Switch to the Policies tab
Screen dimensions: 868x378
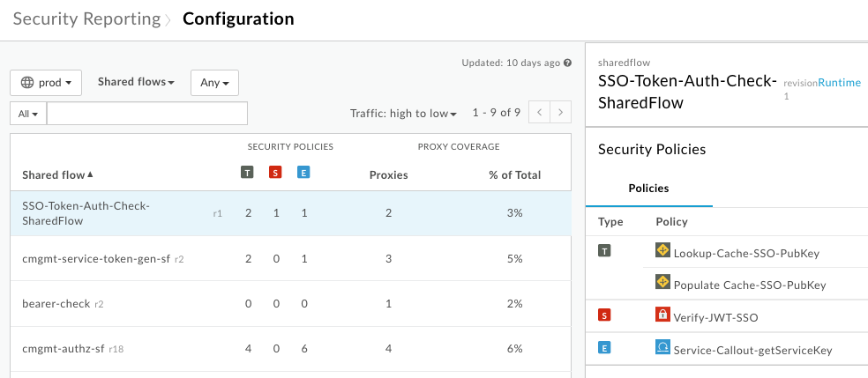648,189
